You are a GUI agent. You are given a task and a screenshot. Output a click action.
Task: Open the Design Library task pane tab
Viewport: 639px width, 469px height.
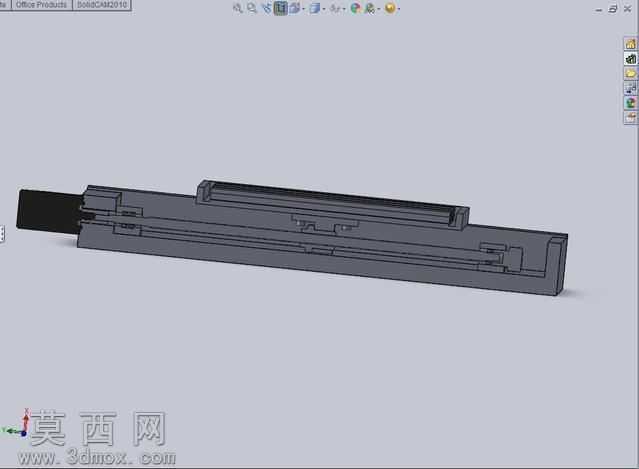click(x=630, y=59)
